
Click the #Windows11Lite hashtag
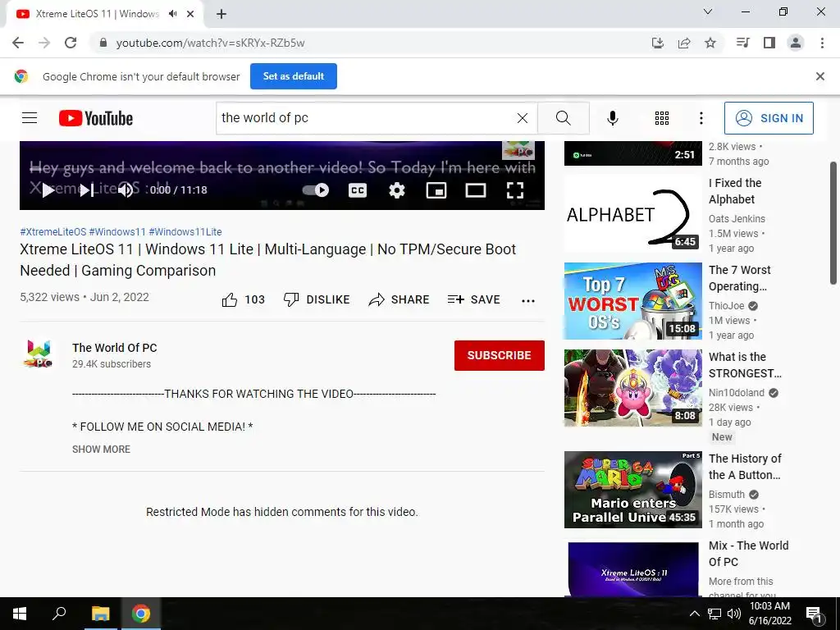coord(185,232)
